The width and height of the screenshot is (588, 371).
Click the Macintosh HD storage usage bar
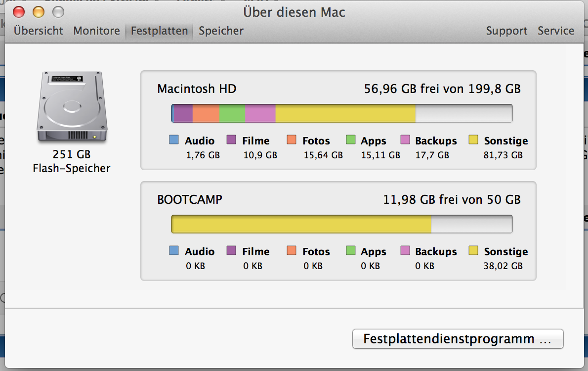341,113
